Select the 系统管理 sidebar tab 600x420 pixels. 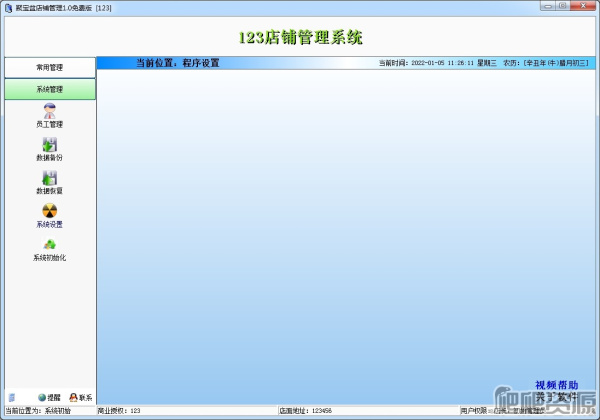50,89
